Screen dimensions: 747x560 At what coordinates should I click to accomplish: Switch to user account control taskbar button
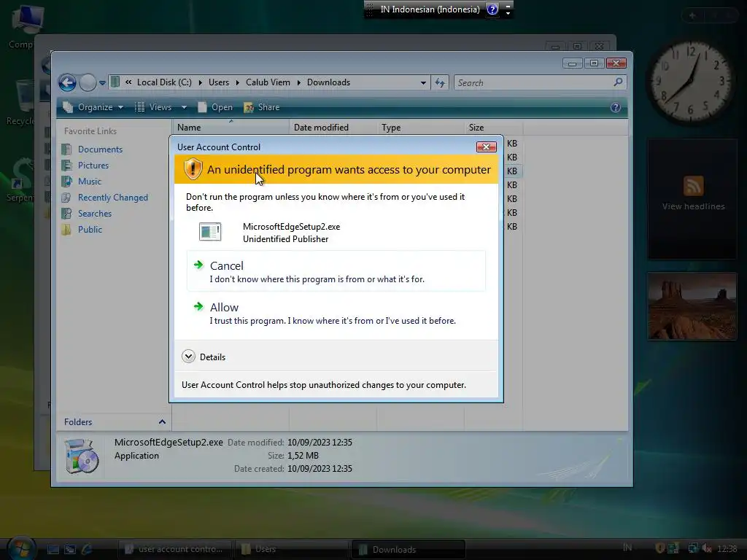174,549
